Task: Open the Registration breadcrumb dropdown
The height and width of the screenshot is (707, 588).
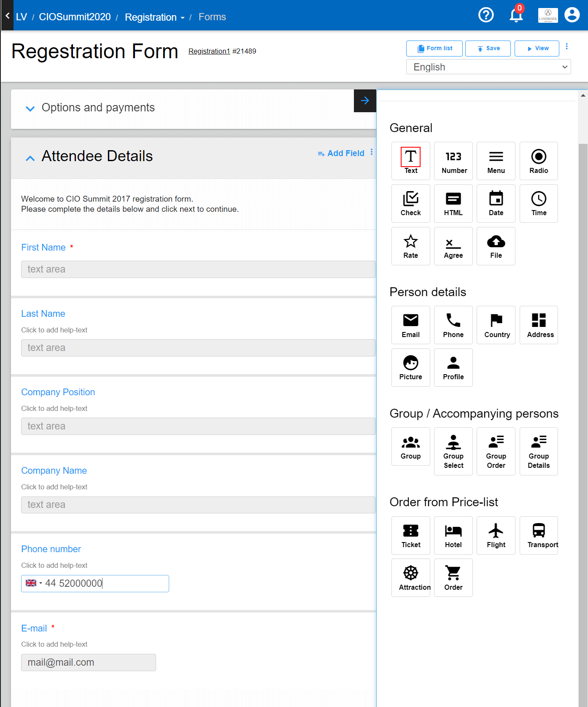Action: click(154, 17)
